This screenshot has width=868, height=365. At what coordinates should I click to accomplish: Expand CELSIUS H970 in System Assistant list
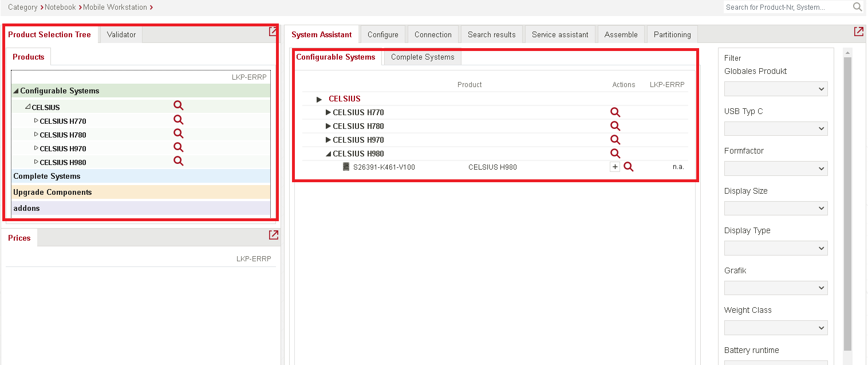(329, 140)
